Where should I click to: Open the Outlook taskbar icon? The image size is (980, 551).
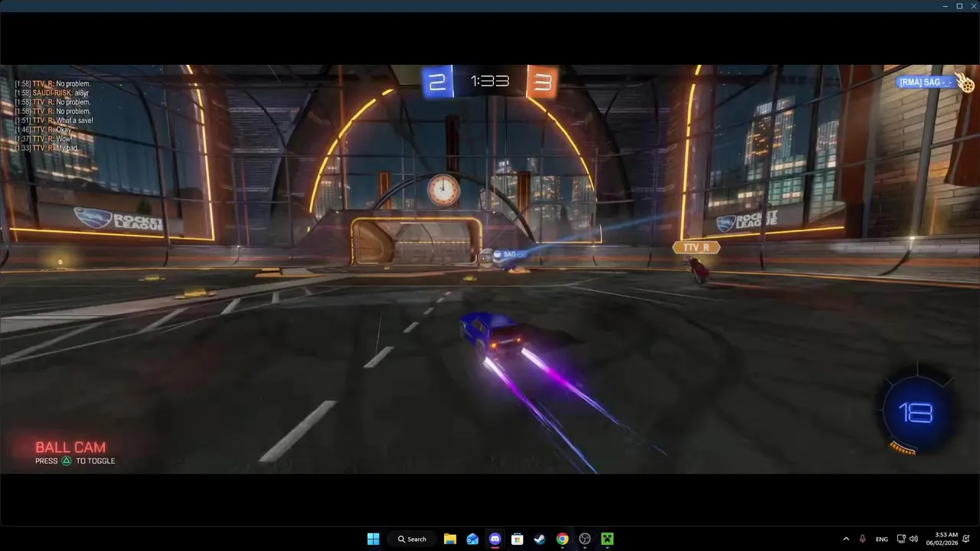(472, 539)
